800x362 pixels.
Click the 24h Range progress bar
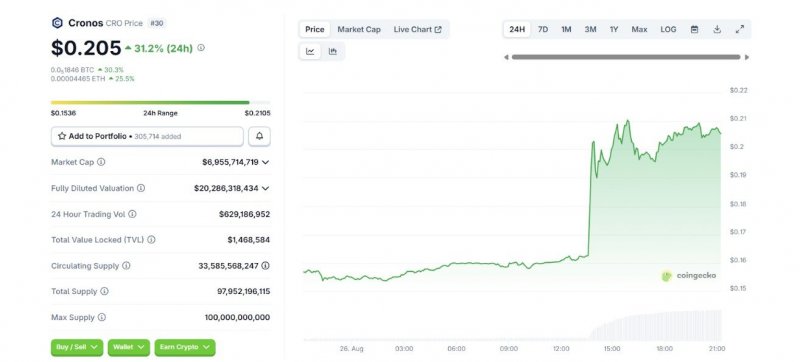[x=161, y=102]
